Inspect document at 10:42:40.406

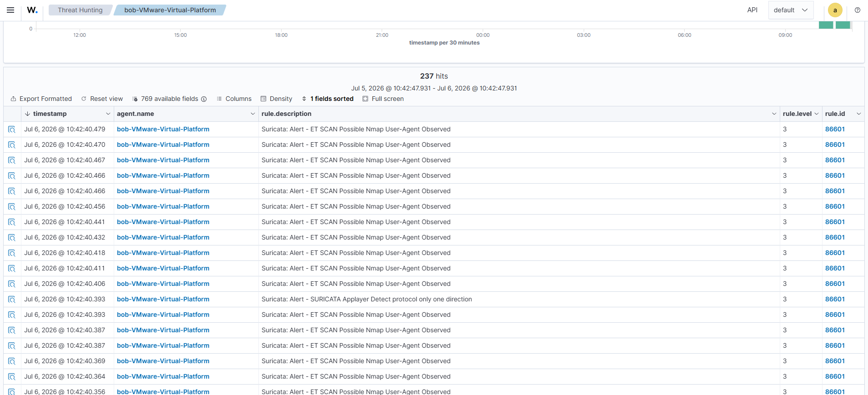point(12,284)
